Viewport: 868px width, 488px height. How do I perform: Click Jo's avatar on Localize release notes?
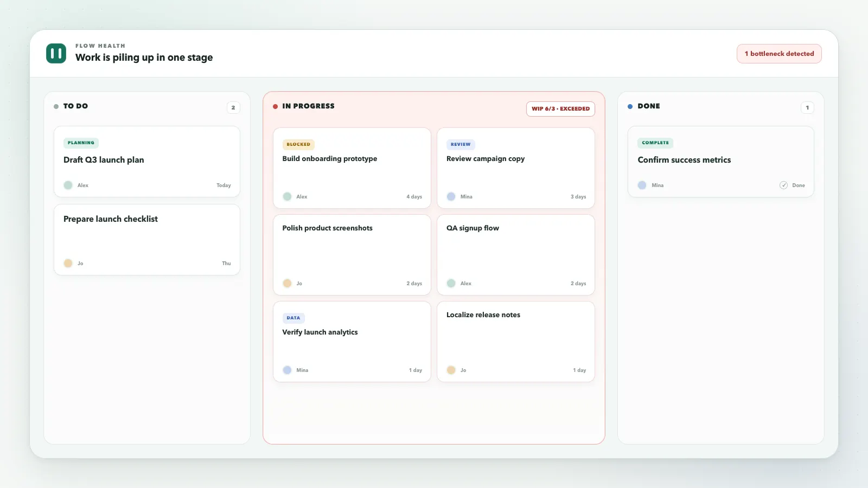click(x=451, y=370)
